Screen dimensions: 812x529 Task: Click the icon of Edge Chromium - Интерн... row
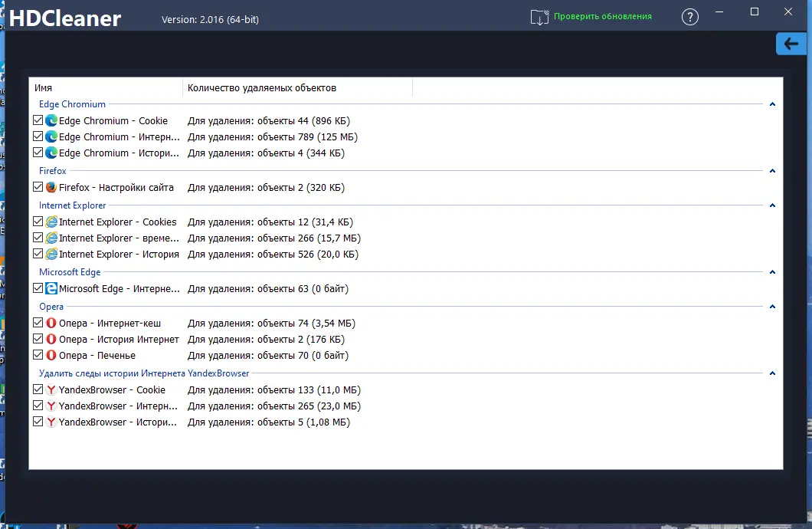[51, 136]
